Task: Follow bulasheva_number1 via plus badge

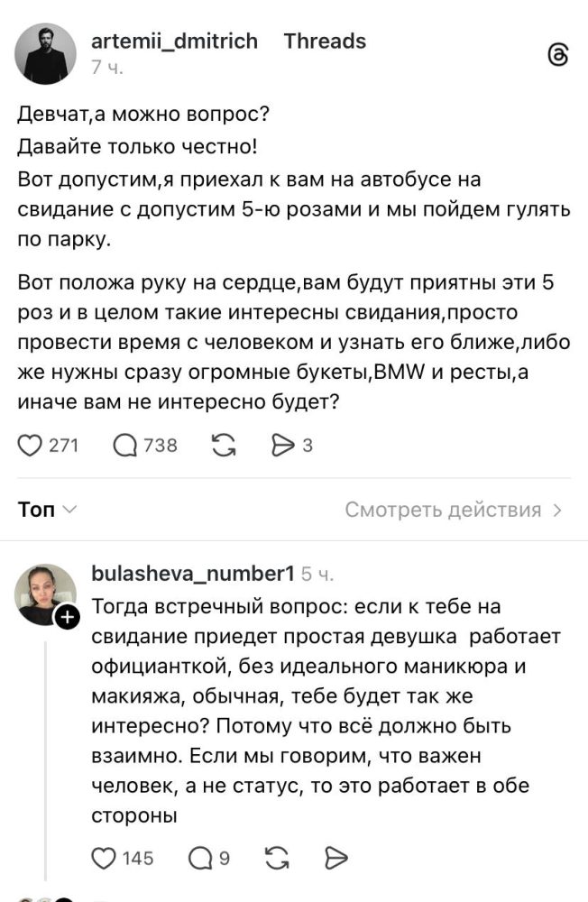Action: point(67,617)
